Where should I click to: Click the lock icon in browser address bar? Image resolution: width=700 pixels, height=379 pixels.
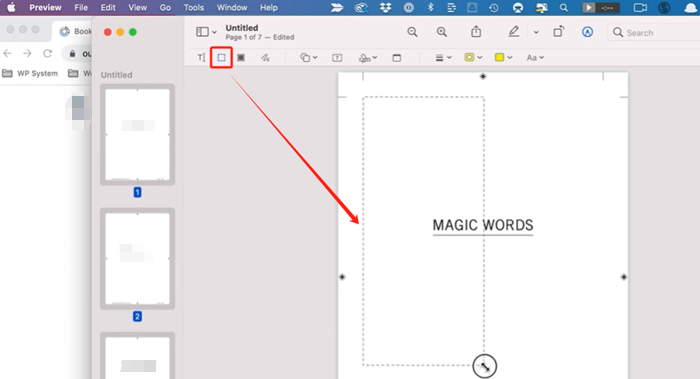point(72,54)
